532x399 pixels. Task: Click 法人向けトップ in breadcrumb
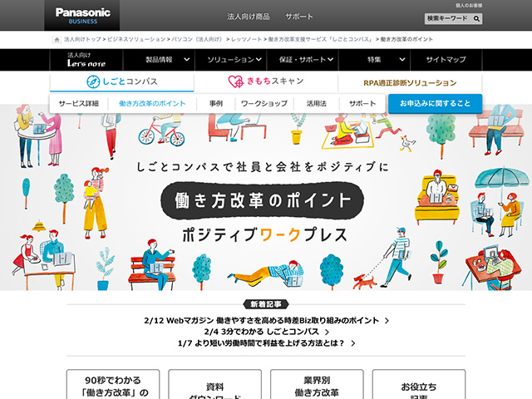tap(82, 39)
